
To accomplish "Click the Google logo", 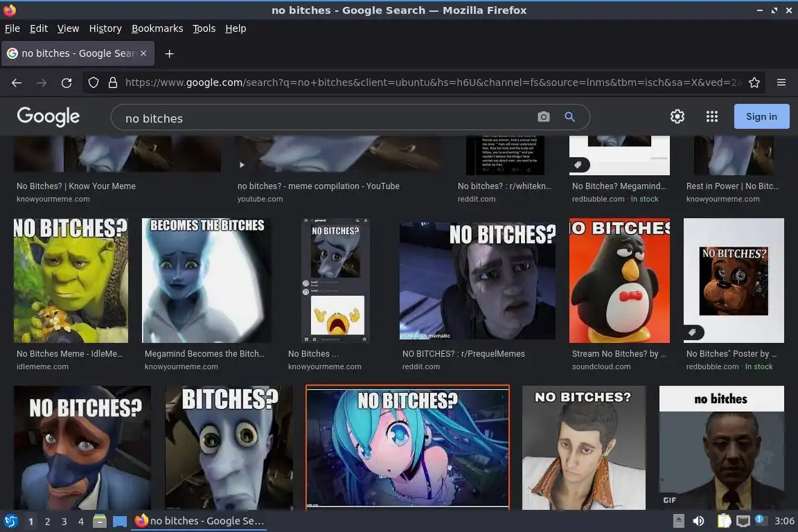I will [x=48, y=116].
